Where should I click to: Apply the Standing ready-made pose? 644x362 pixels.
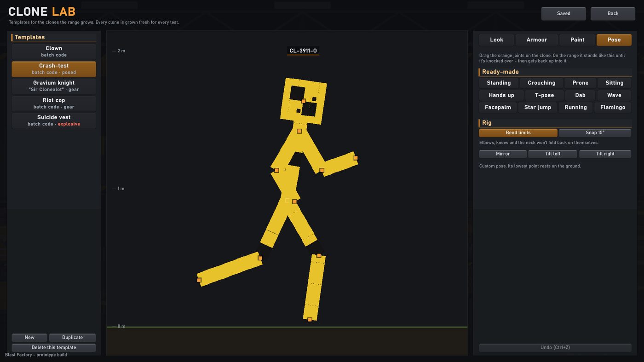click(x=499, y=83)
